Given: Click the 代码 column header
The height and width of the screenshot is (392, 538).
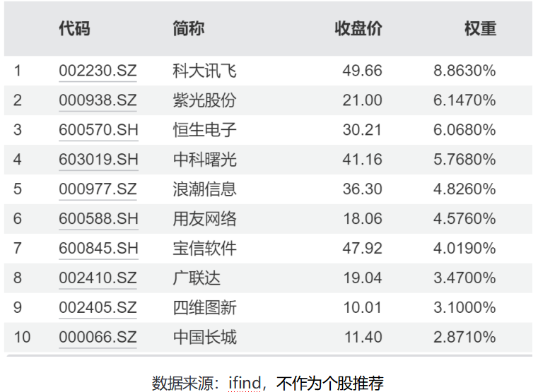Looking at the screenshot, I should (x=74, y=29).
